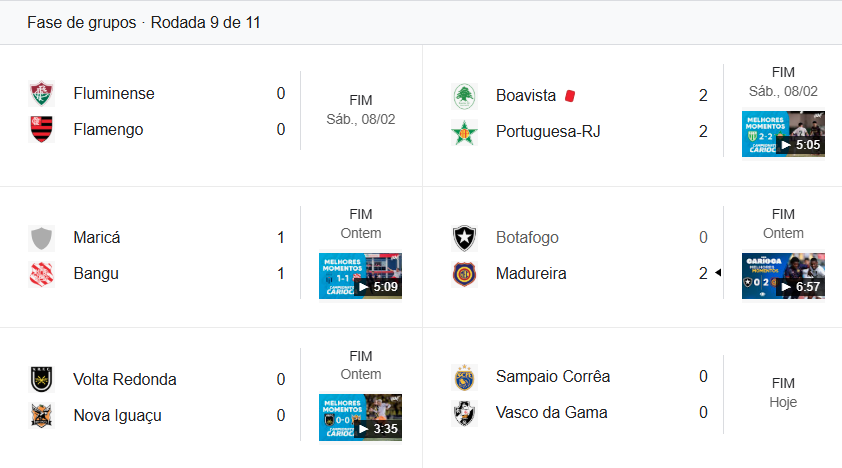This screenshot has width=842, height=468.
Task: Play Botafogo vs Madureira highlights video
Action: 783,276
